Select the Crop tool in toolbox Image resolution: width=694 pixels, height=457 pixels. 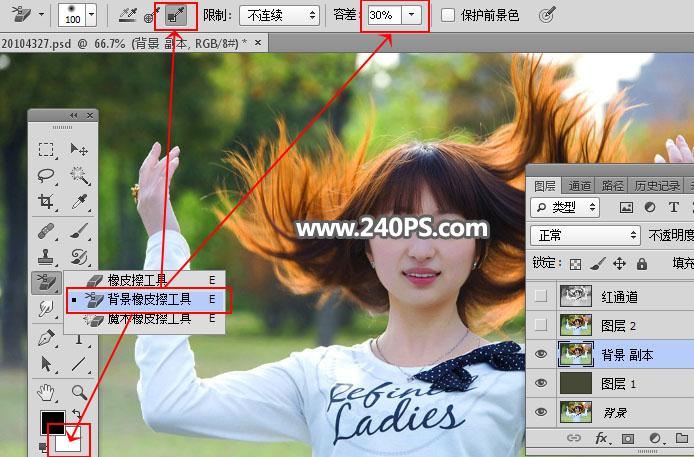pos(46,202)
